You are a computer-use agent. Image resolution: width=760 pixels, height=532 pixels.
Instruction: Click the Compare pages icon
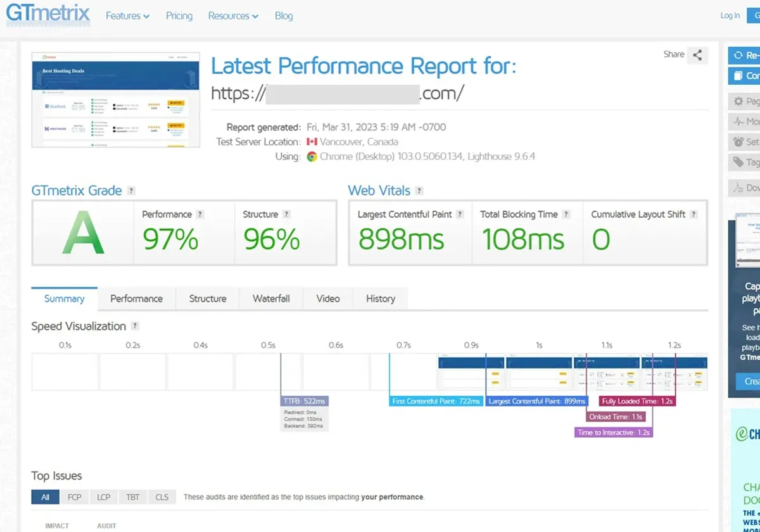[x=737, y=75]
